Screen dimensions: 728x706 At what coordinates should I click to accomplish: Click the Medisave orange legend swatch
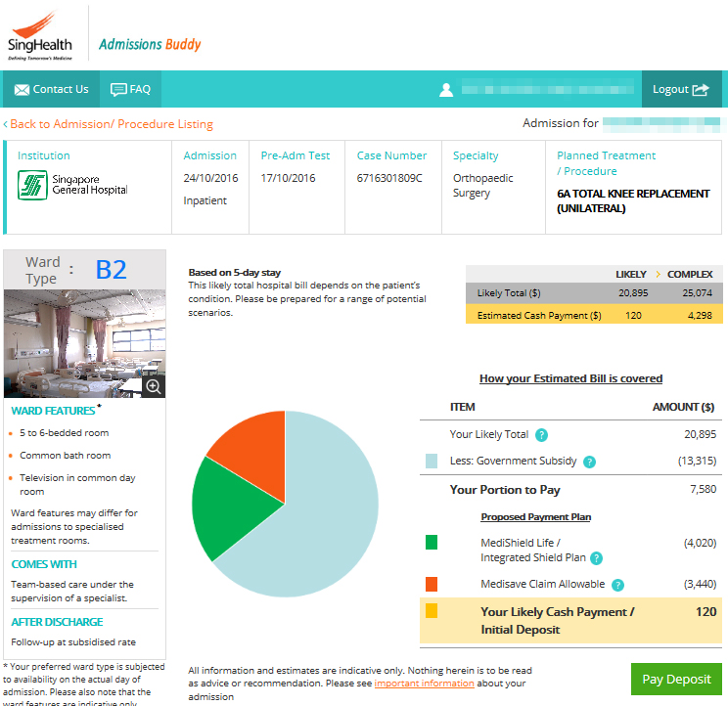pyautogui.click(x=432, y=584)
